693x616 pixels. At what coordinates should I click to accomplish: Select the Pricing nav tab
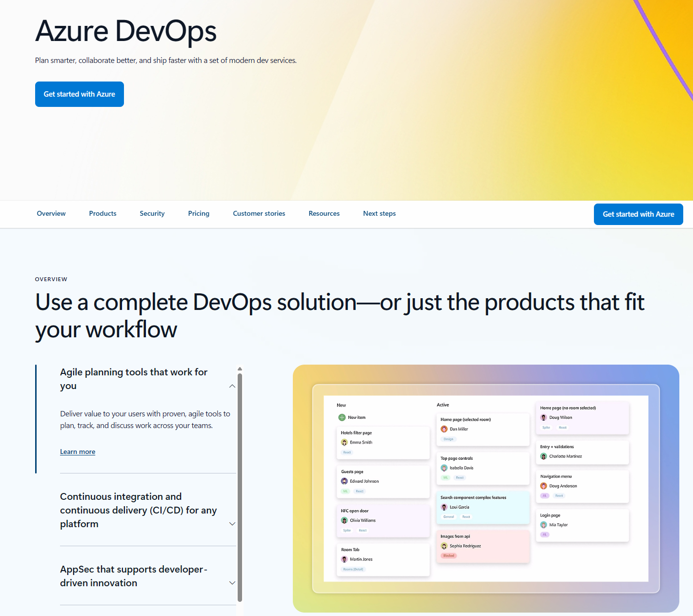(x=199, y=213)
